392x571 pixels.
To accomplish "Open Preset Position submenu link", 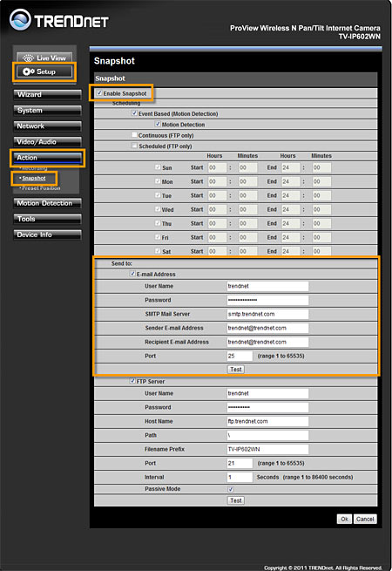I will coord(41,188).
